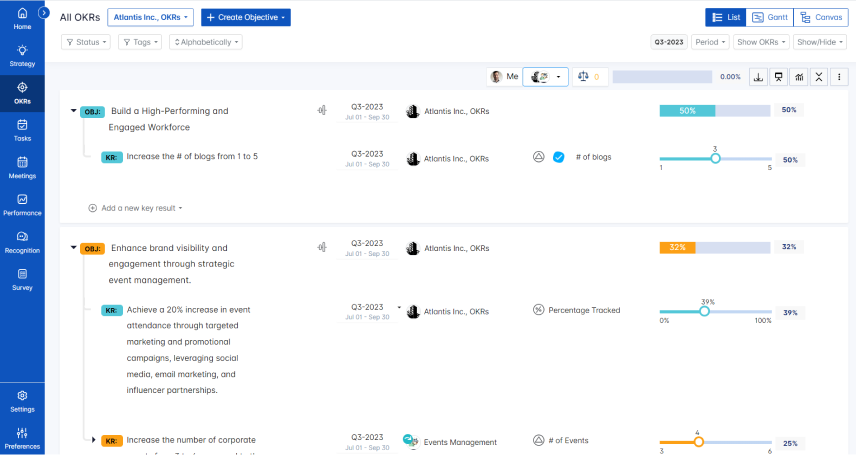The width and height of the screenshot is (856, 455).
Task: Click the weight balance scale icon
Action: click(x=583, y=76)
